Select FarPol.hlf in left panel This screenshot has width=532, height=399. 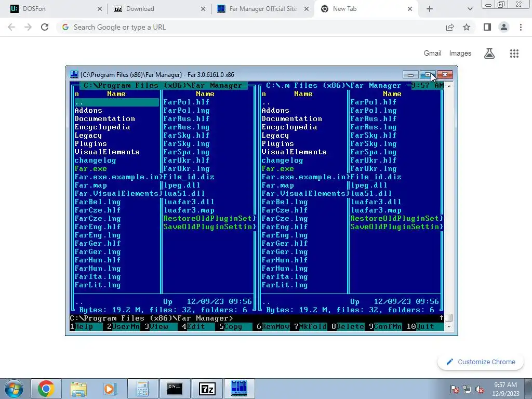[187, 102]
